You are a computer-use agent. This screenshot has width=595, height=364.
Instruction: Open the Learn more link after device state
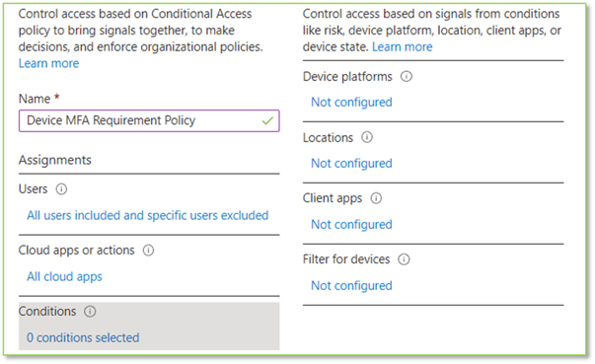tap(403, 46)
